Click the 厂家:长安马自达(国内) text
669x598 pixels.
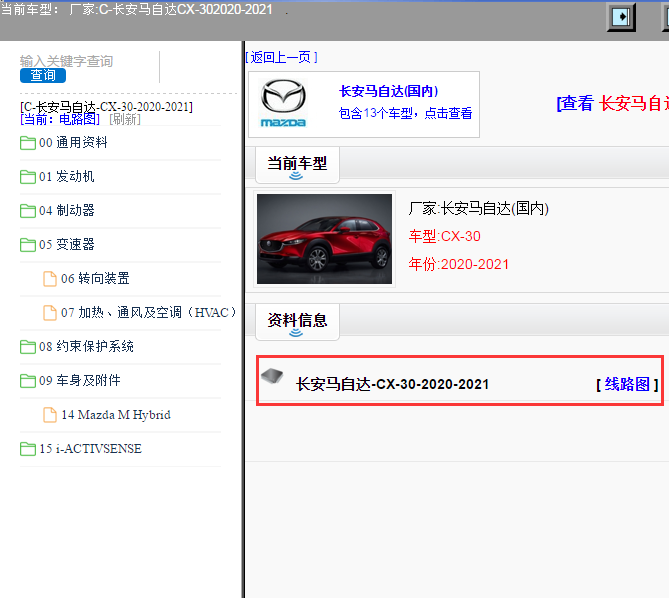478,209
